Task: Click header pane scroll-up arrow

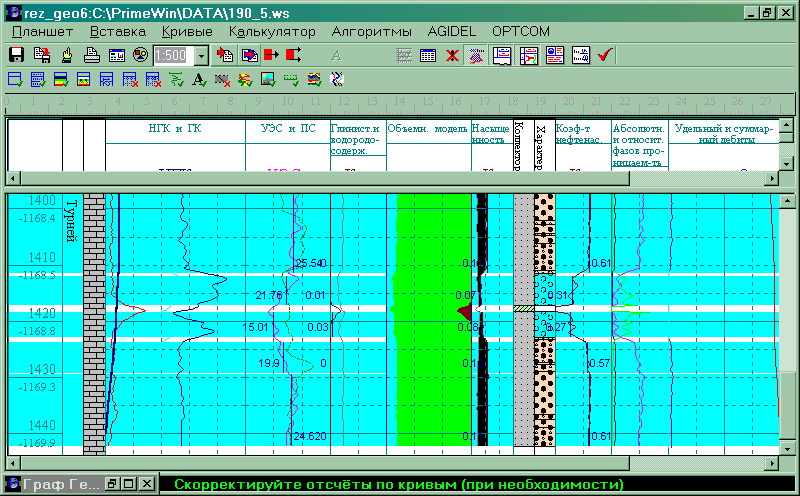Action: tap(786, 125)
